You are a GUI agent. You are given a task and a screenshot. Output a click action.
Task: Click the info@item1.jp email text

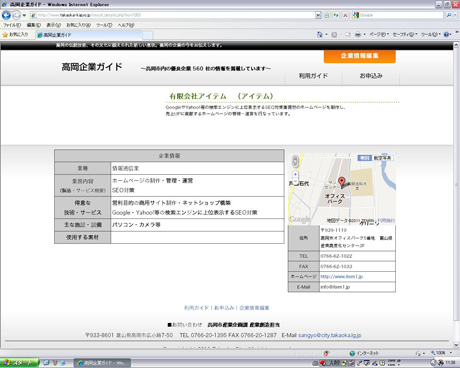pos(335,287)
